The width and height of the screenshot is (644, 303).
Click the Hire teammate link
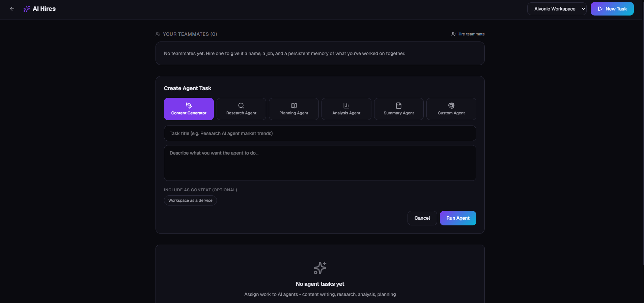click(x=468, y=34)
